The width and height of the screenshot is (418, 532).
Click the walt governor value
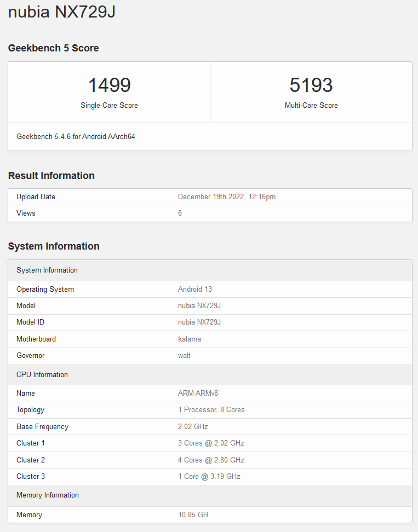tap(184, 355)
